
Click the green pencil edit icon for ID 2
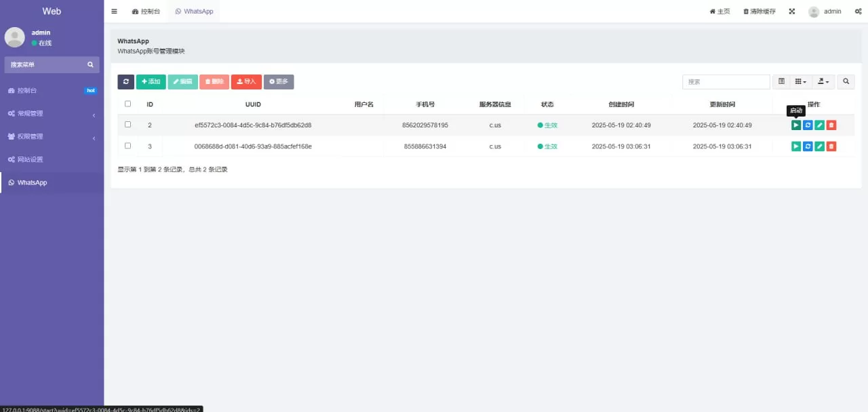pos(819,125)
